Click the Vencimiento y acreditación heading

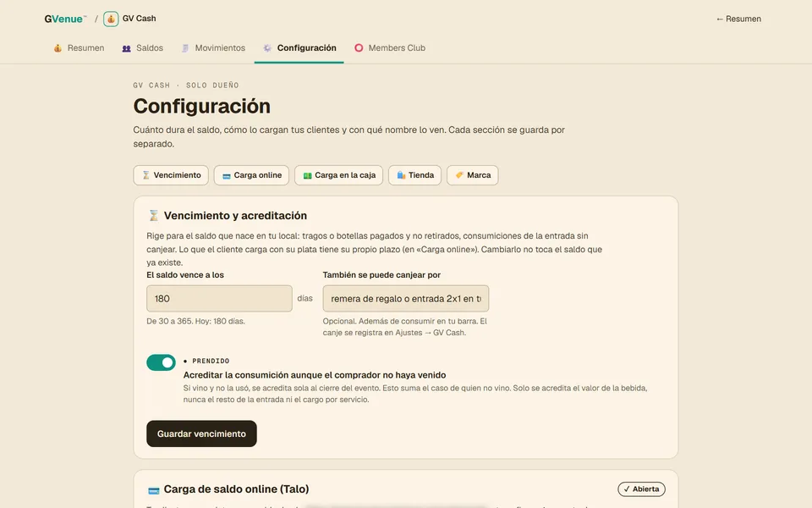(236, 216)
